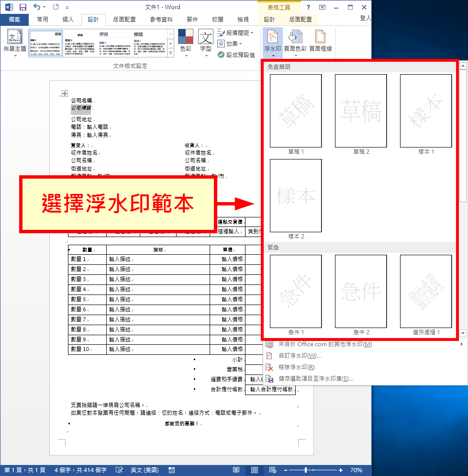Click the 登入 sign-in link
468x476 pixels.
(x=365, y=18)
